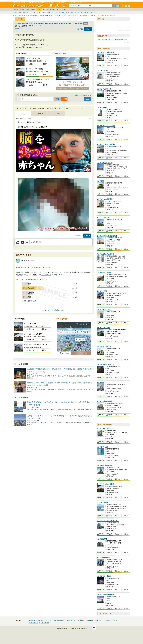
Task: Click プライバシーポリシー footer link
Action: click(x=111, y=620)
